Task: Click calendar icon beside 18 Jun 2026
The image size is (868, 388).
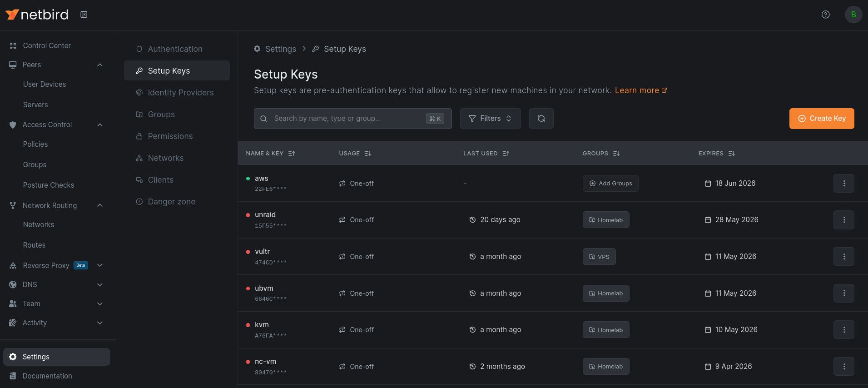Action: 708,184
